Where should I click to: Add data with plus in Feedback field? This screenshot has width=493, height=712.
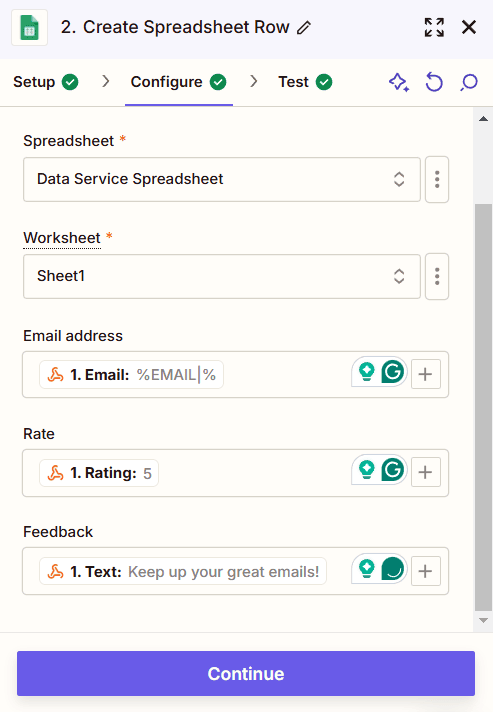(x=425, y=571)
